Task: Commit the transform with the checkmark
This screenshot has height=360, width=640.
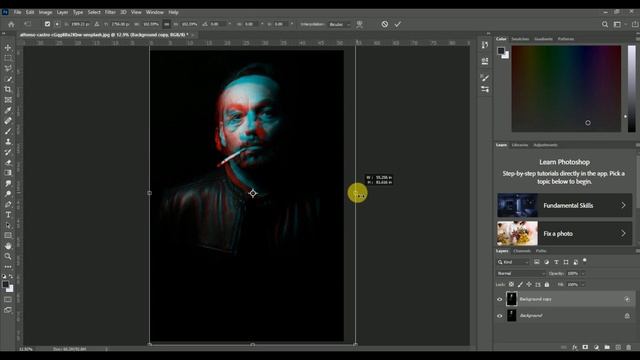Action: coord(398,24)
